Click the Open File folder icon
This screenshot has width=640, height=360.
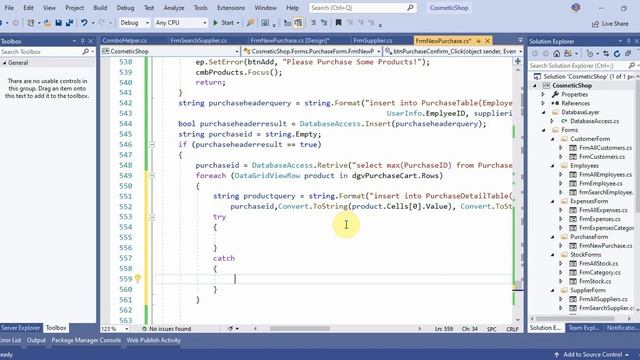click(47, 23)
